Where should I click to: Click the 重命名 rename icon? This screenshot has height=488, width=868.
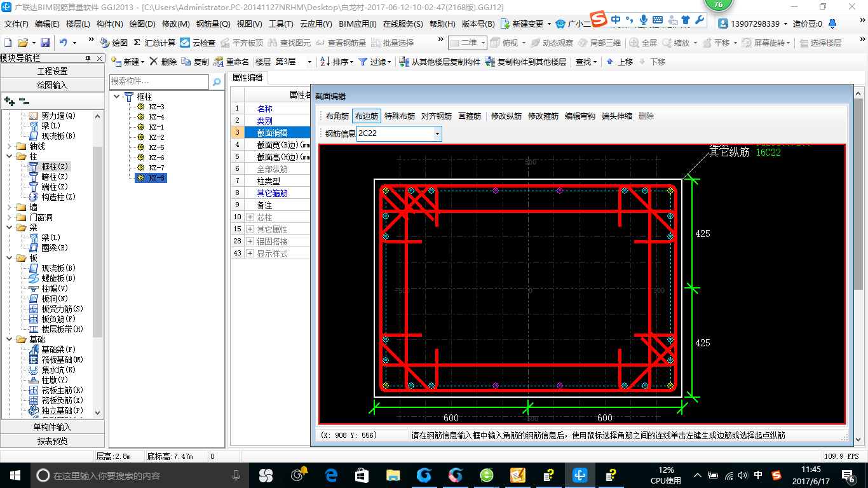[231, 62]
